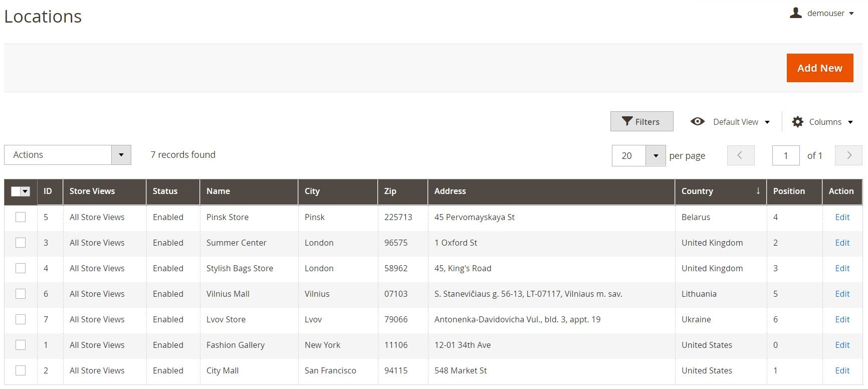Sort by the Store Views column header
The image size is (868, 389).
(x=105, y=191)
